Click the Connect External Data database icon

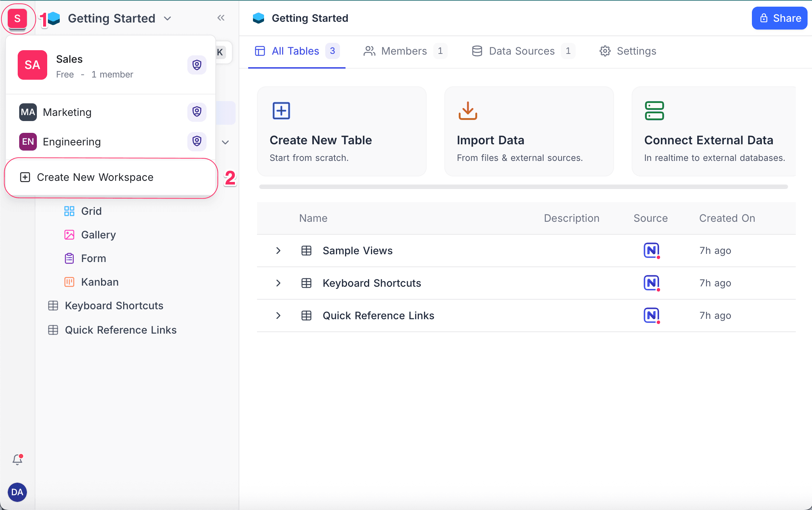coord(654,111)
